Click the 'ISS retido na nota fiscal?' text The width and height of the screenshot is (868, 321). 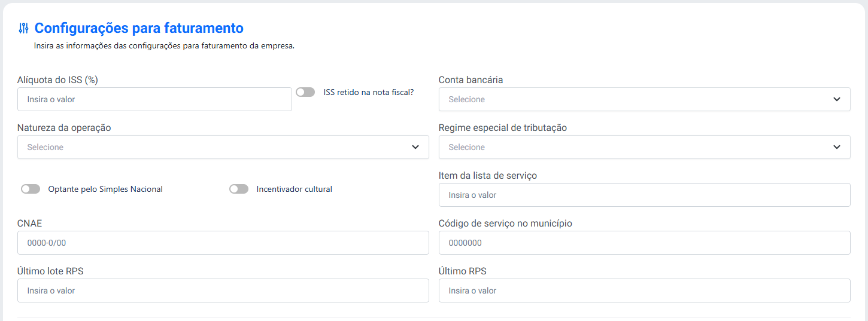tap(369, 92)
